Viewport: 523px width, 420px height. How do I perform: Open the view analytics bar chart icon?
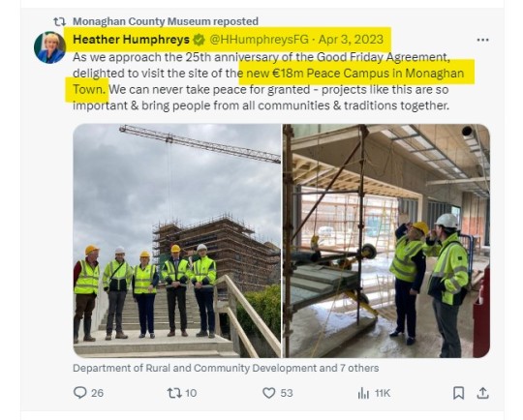coord(363,393)
